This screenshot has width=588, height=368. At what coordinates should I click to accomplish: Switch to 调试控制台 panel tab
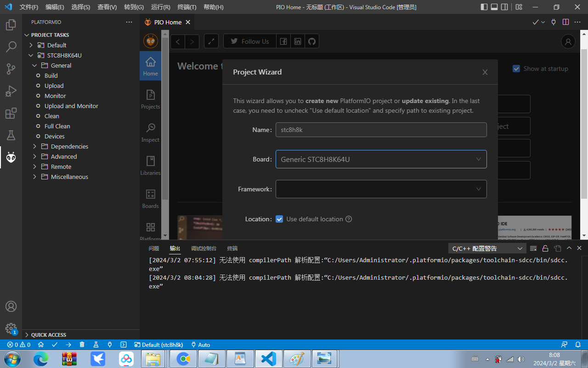tap(204, 248)
